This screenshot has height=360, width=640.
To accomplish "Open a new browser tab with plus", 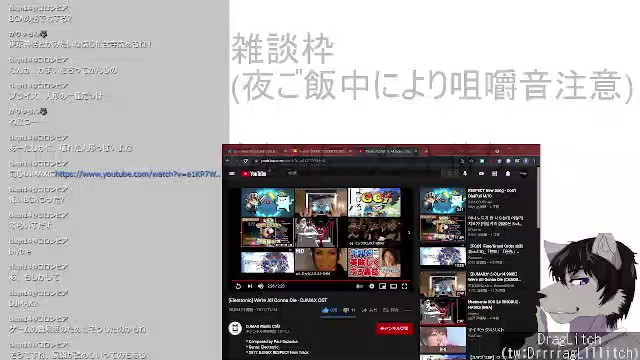I will (427, 151).
